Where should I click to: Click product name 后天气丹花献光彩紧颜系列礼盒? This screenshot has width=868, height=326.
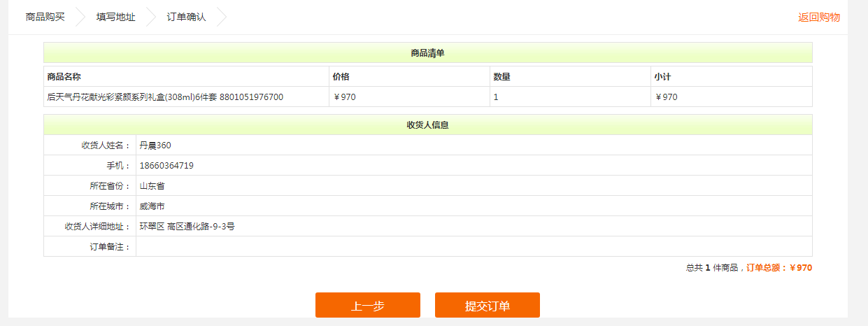(165, 97)
